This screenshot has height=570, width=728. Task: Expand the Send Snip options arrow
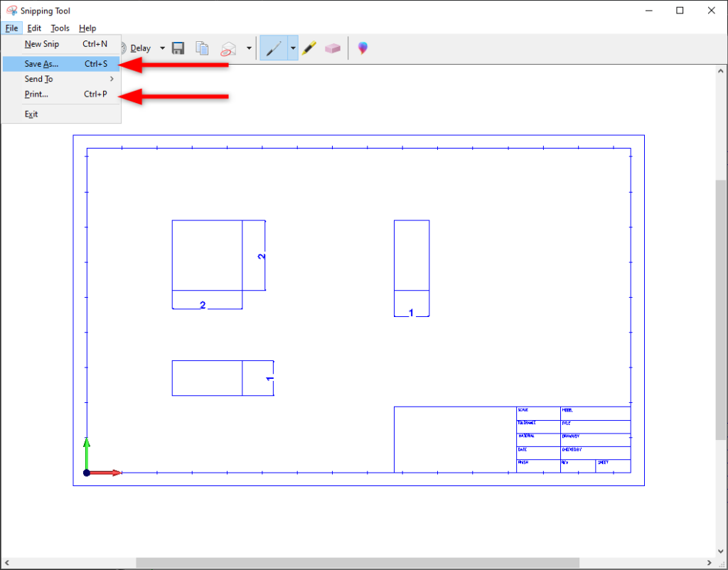click(x=249, y=48)
